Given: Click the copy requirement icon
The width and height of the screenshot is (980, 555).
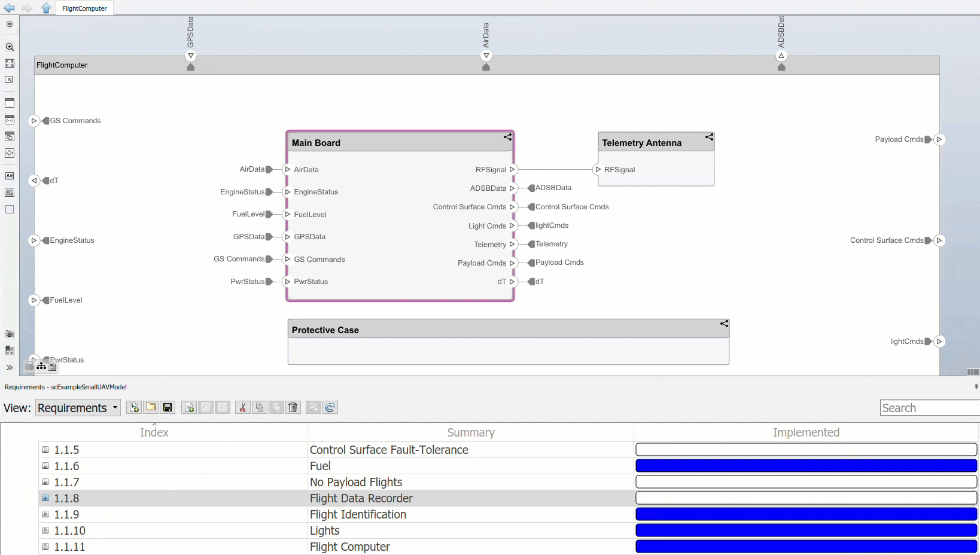Looking at the screenshot, I should click(x=260, y=407).
